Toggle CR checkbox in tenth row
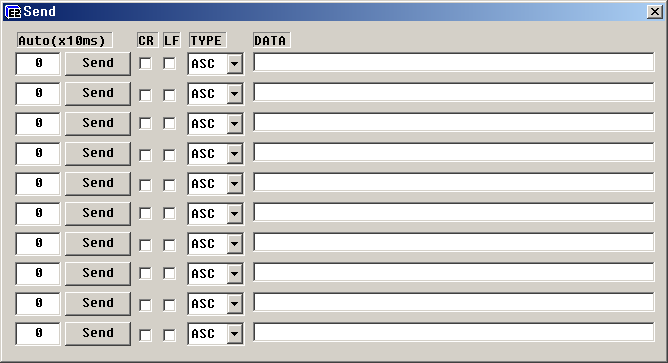The width and height of the screenshot is (668, 363). [x=145, y=335]
